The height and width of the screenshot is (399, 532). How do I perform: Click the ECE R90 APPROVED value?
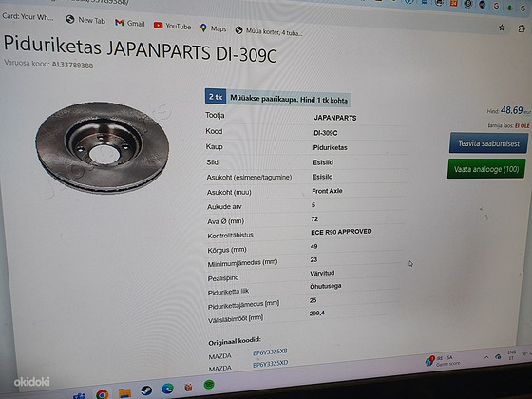[341, 232]
